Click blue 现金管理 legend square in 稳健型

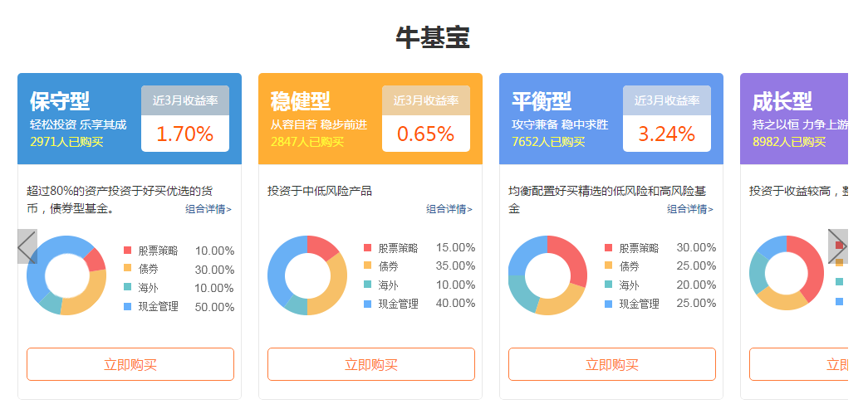(x=368, y=304)
